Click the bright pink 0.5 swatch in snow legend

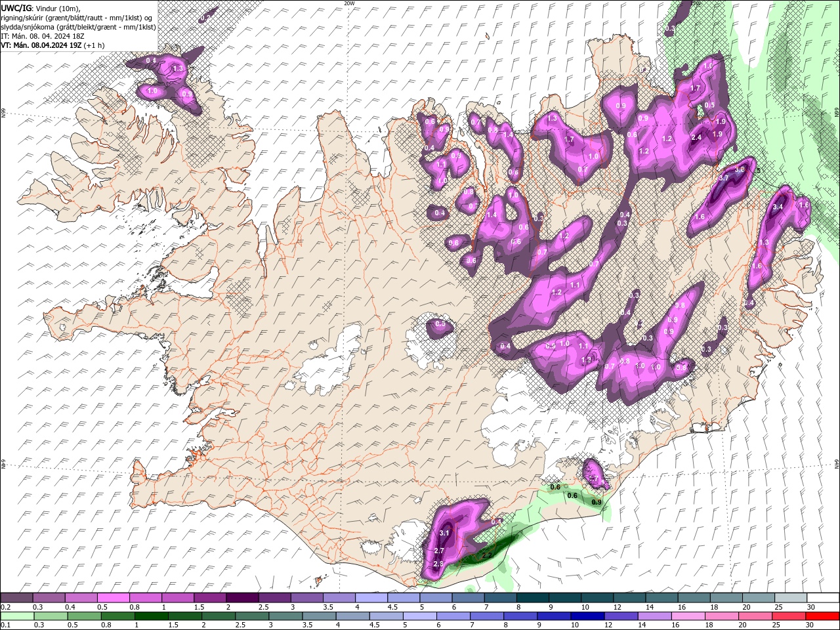coord(113,598)
